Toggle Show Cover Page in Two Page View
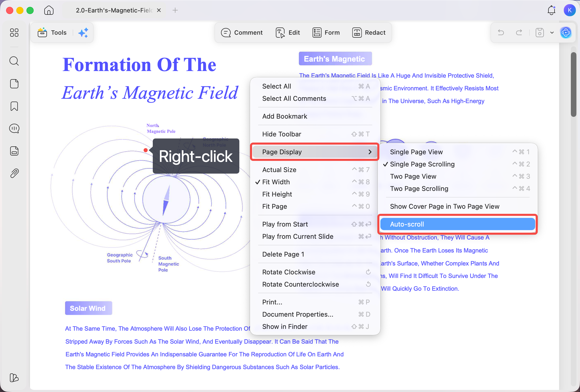Image resolution: width=580 pixels, height=392 pixels. [x=458, y=206]
